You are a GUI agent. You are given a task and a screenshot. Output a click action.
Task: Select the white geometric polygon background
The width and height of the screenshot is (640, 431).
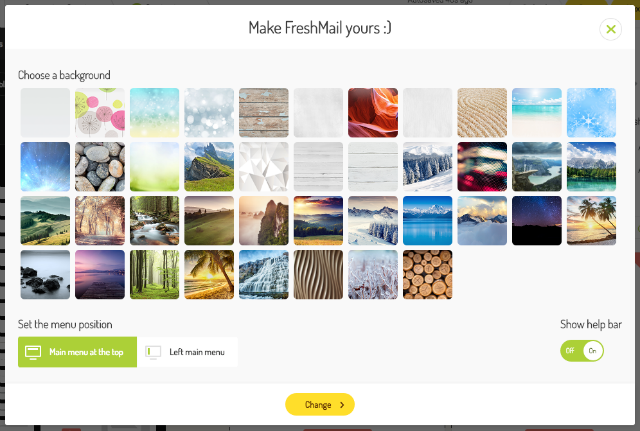(x=264, y=167)
